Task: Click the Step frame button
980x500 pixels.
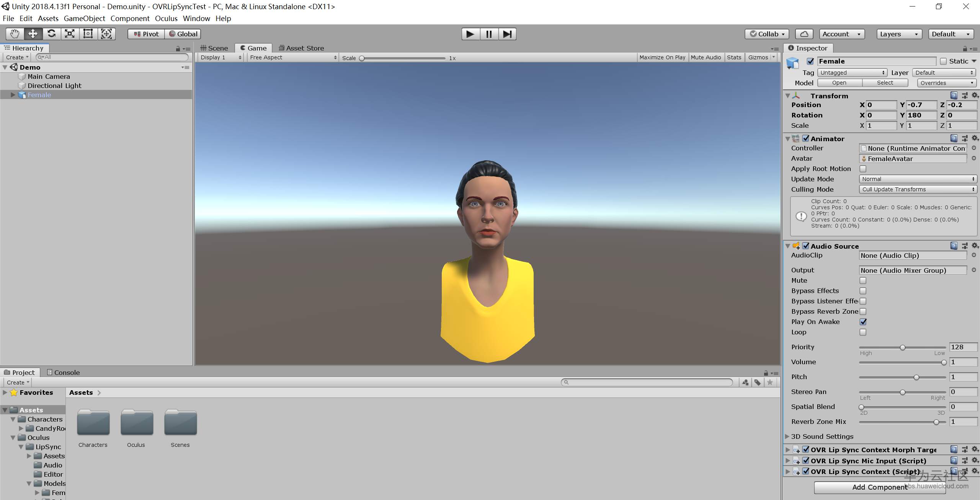Action: tap(507, 34)
